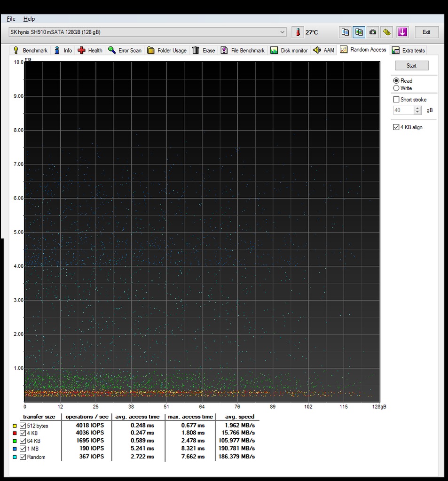Click the "avg. speed" column header
448x481 pixels.
(239, 417)
